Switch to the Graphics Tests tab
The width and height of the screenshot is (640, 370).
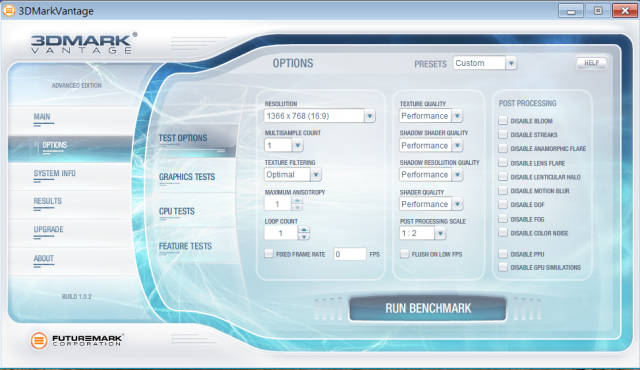187,177
